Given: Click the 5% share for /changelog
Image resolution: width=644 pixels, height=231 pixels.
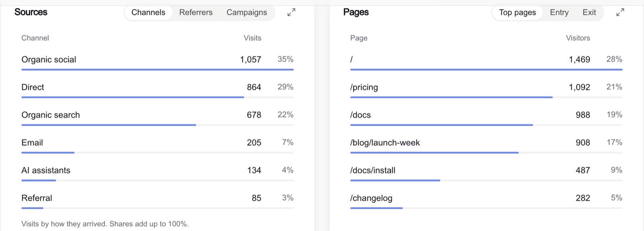Looking at the screenshot, I should (x=617, y=198).
